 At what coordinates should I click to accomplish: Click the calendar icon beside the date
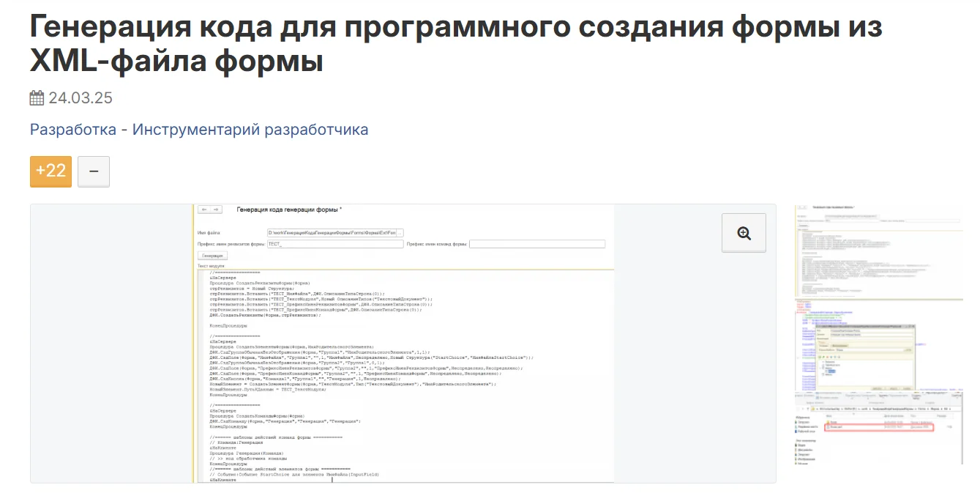point(37,98)
